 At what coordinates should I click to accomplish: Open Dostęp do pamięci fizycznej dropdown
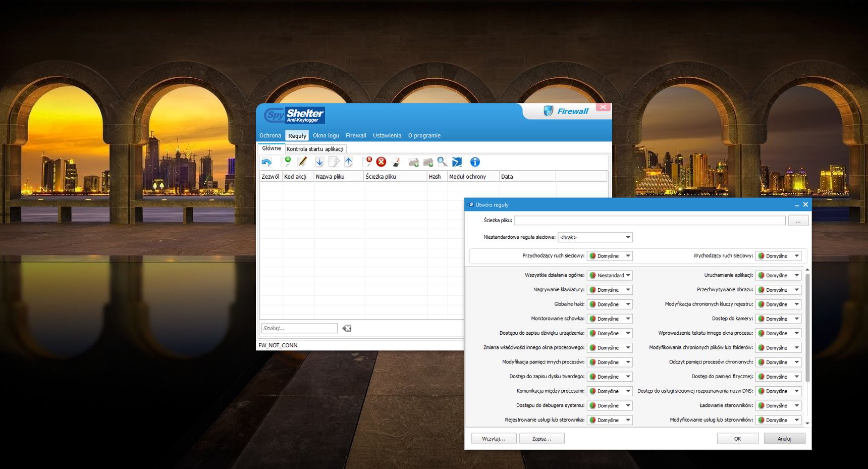[x=778, y=377]
